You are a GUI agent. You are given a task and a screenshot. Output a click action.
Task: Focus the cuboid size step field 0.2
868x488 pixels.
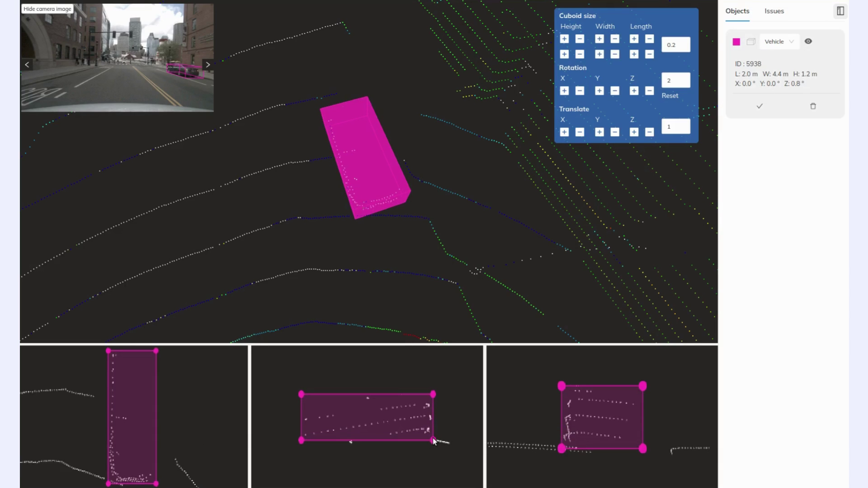point(675,45)
